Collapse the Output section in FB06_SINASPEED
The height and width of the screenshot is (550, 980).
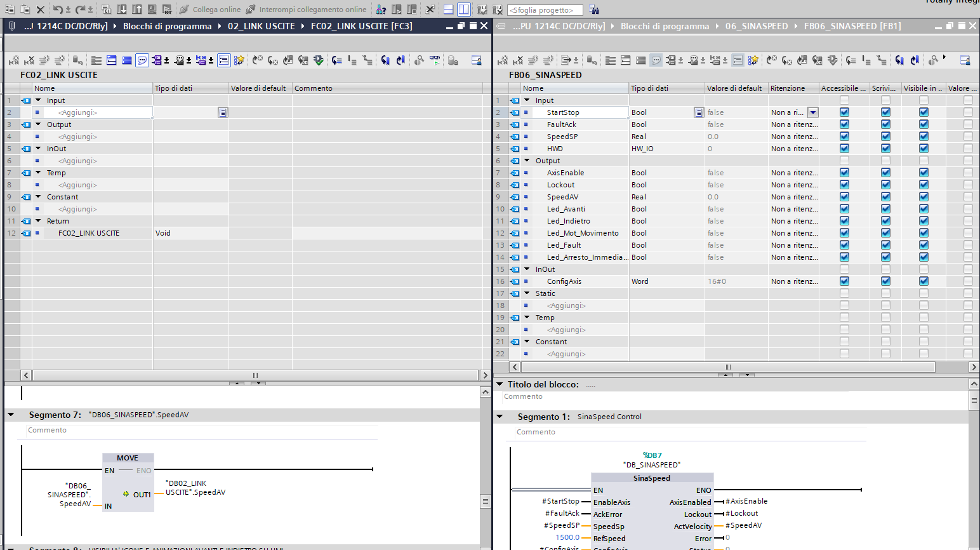pos(527,161)
